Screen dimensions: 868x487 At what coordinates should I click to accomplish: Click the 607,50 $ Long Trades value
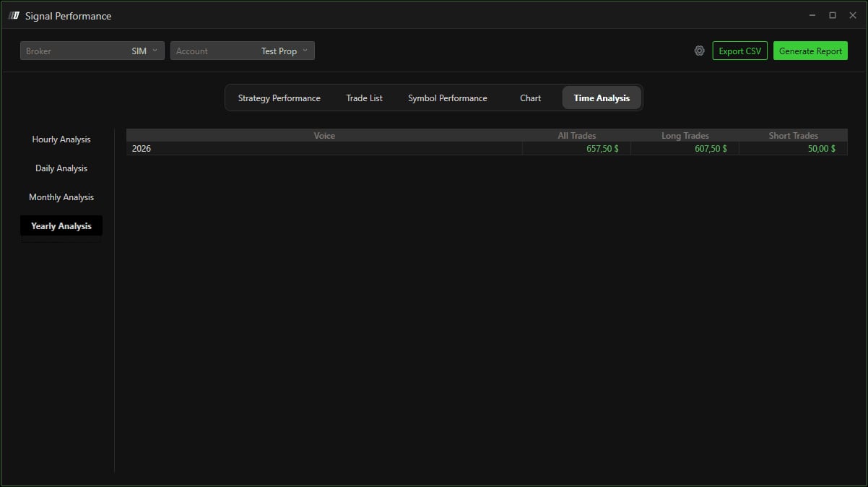(x=711, y=148)
